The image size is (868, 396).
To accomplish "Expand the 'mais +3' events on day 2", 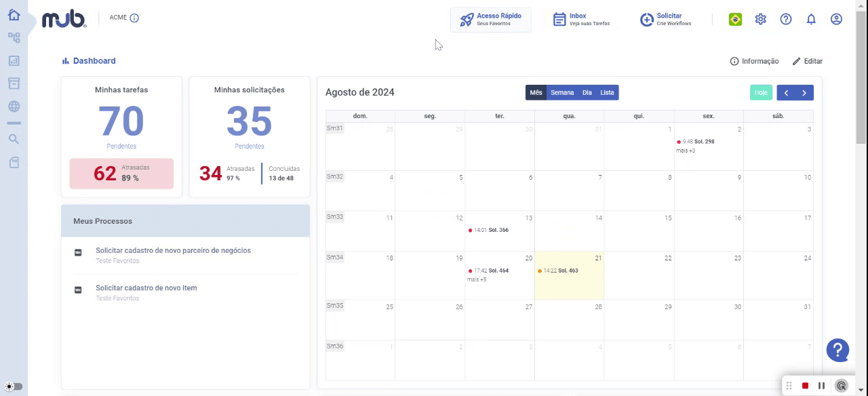I will [686, 151].
